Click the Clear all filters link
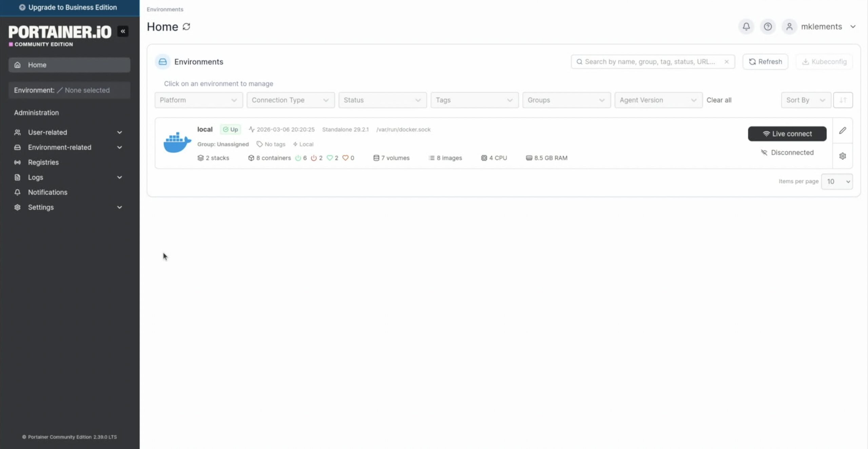 719,100
